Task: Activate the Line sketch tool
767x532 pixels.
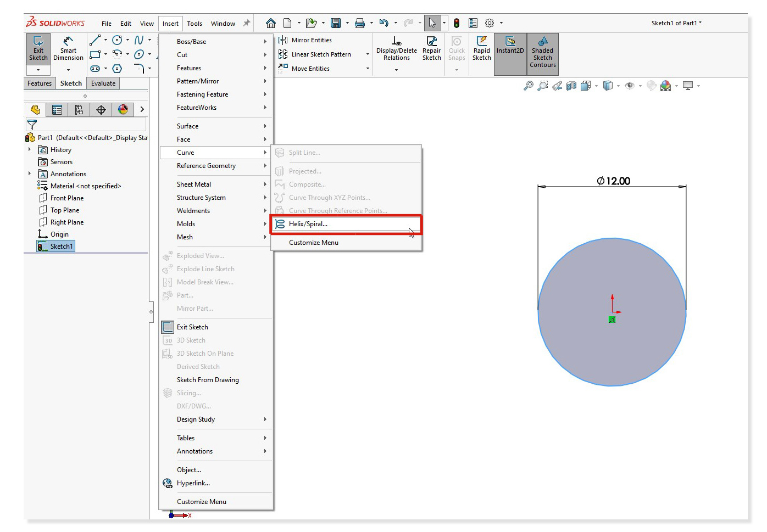Action: (95, 41)
